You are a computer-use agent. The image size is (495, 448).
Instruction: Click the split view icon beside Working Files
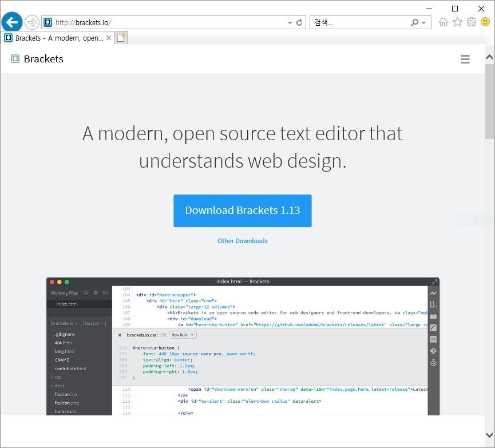pos(105,293)
